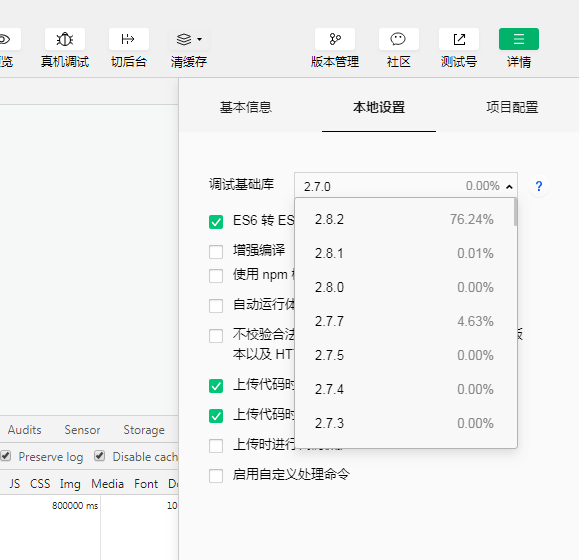The image size is (579, 560).
Task: Open 版本管理 version control
Action: [x=335, y=39]
